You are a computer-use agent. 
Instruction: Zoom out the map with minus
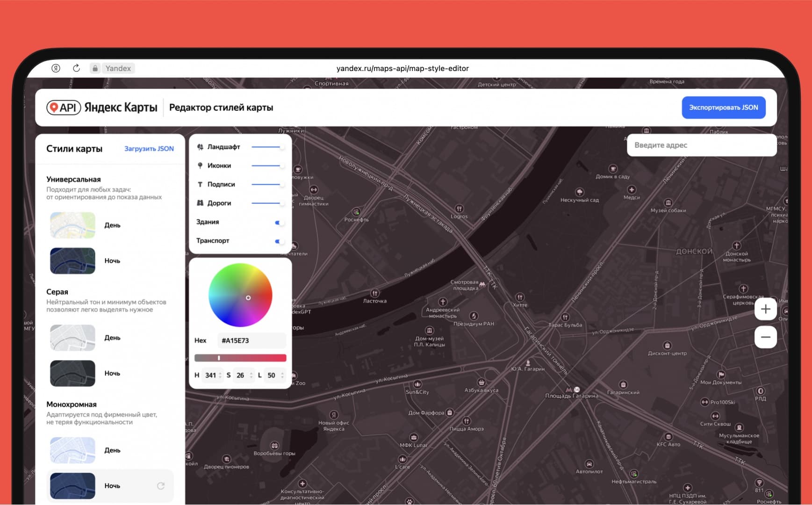click(x=765, y=337)
